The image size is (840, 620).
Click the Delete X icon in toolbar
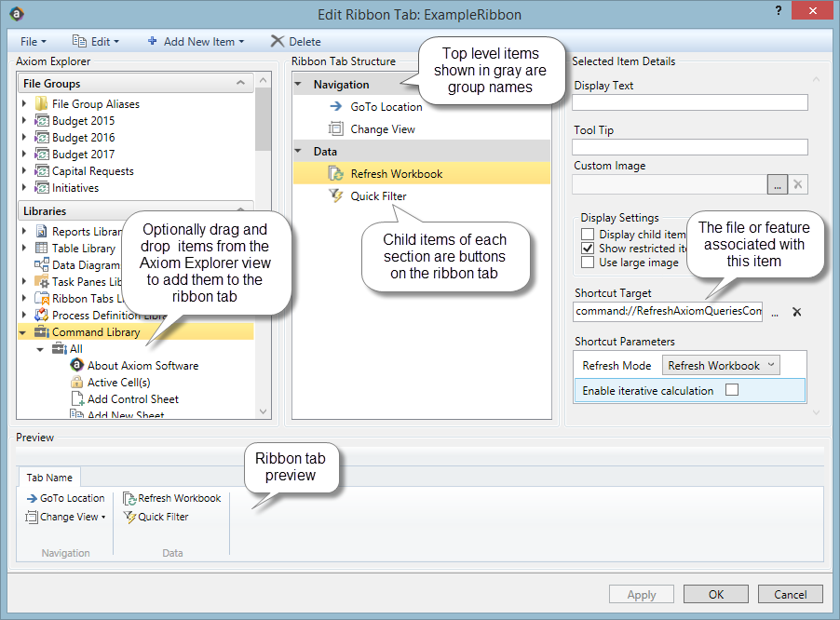tap(277, 41)
